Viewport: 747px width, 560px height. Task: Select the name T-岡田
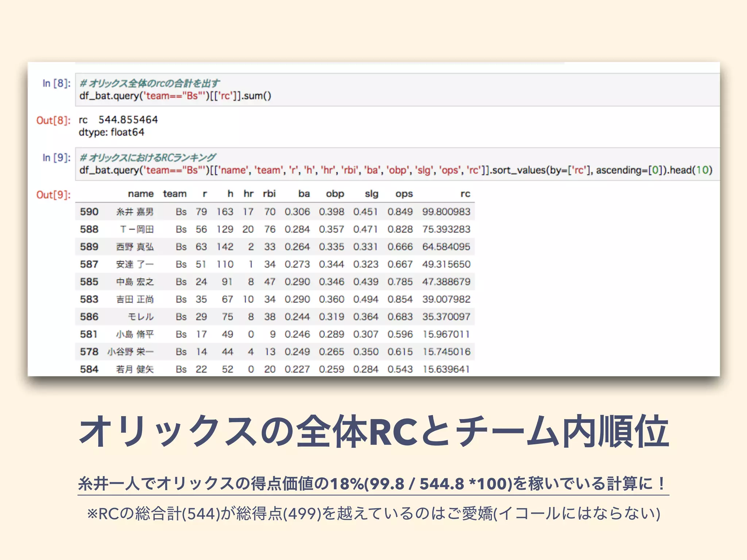click(x=137, y=229)
